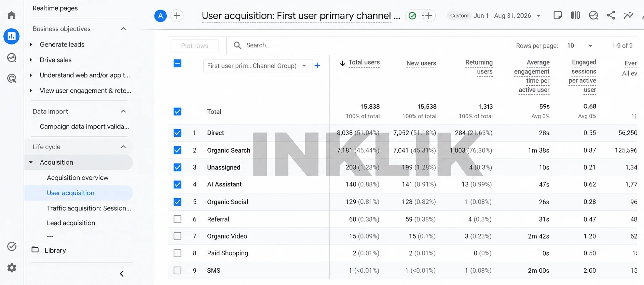Image resolution: width=644 pixels, height=285 pixels.
Task: Add comparison with plus beside avatar
Action: pos(177,16)
